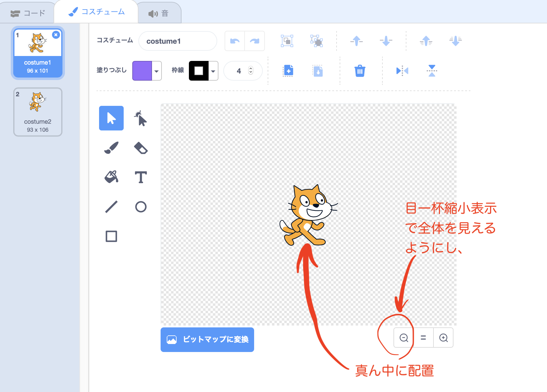This screenshot has height=392, width=547.
Task: Select the Reshape tool
Action: tap(141, 118)
